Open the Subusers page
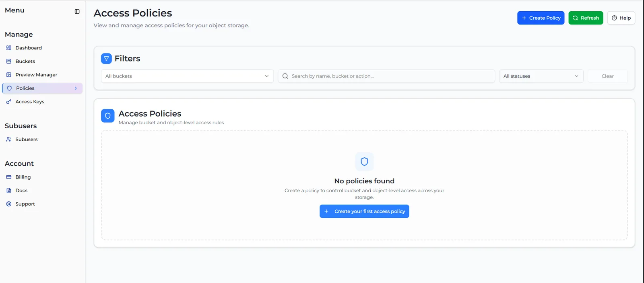This screenshot has width=644, height=283. [42, 139]
